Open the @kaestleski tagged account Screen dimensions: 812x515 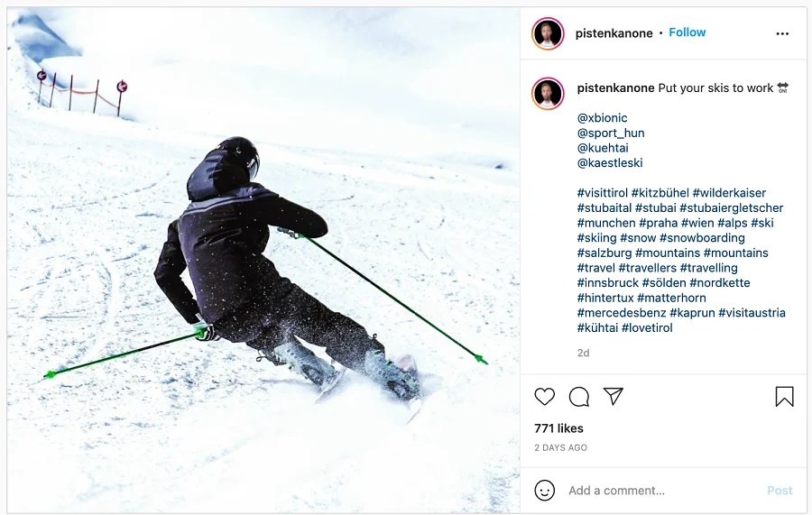(x=610, y=163)
